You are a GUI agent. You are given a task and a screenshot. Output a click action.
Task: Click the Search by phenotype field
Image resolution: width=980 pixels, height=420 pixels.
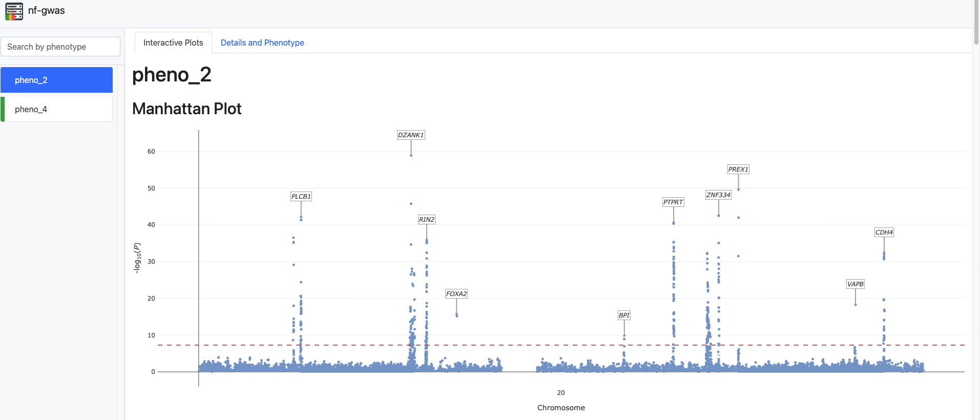pos(60,47)
